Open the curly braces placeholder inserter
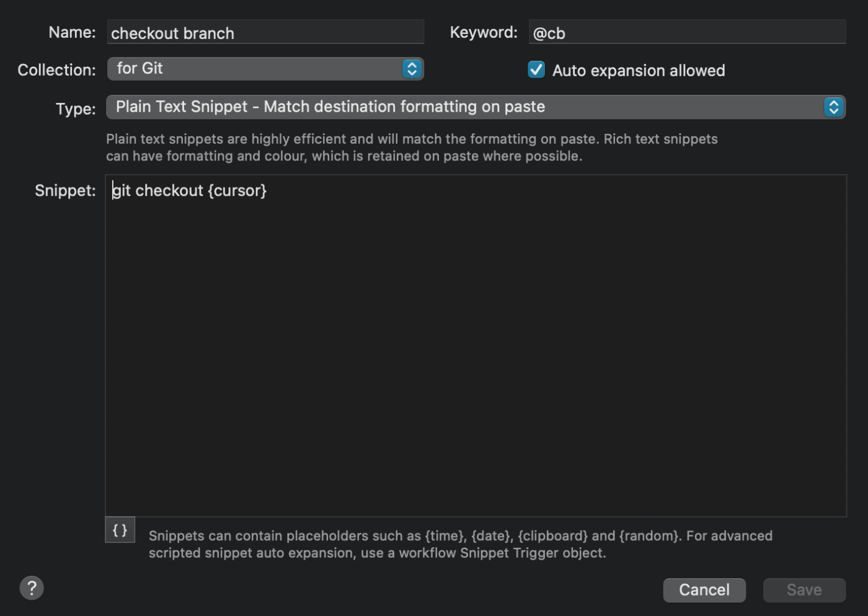Screen dimensions: 868x616 (x=120, y=530)
